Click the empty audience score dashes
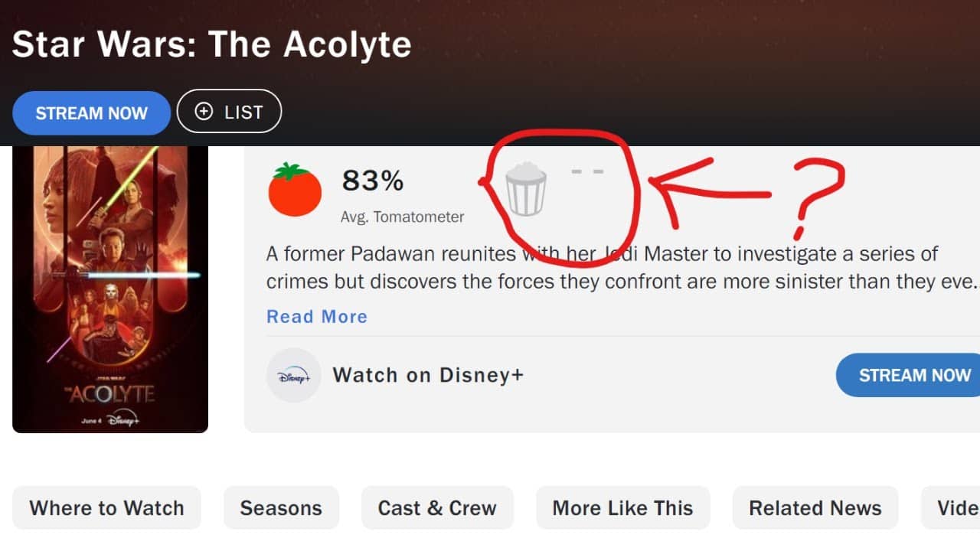Viewport: 980px width, 551px height. click(587, 171)
